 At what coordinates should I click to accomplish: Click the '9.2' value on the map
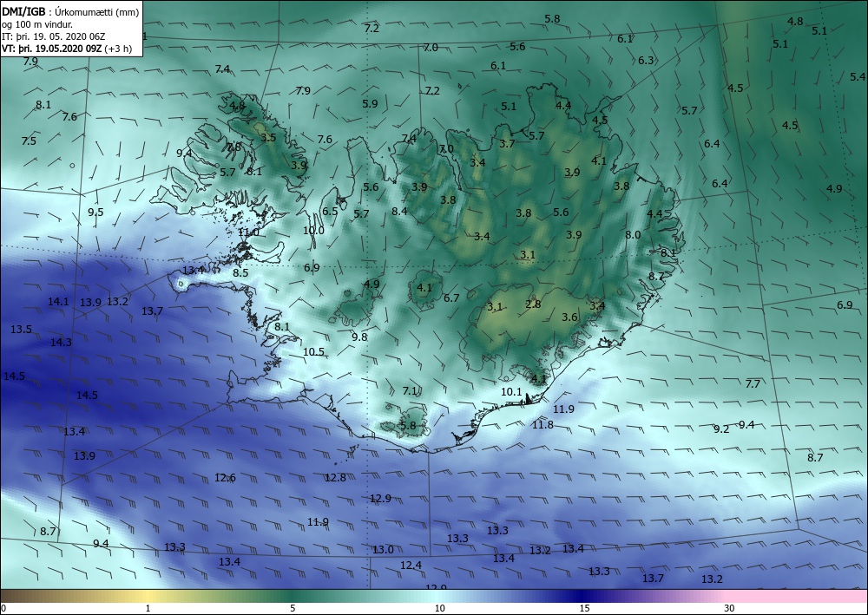point(722,429)
